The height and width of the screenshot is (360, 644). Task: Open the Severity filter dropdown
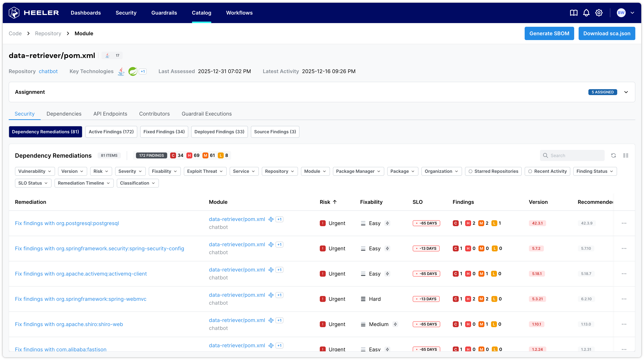point(130,171)
